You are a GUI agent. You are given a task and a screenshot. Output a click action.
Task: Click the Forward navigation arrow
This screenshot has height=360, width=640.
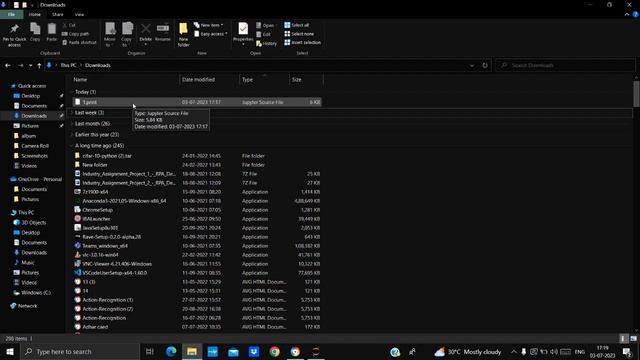pos(20,65)
